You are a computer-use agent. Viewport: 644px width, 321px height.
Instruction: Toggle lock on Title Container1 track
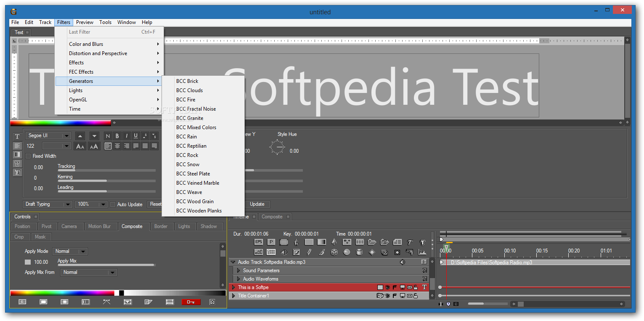pos(416,296)
